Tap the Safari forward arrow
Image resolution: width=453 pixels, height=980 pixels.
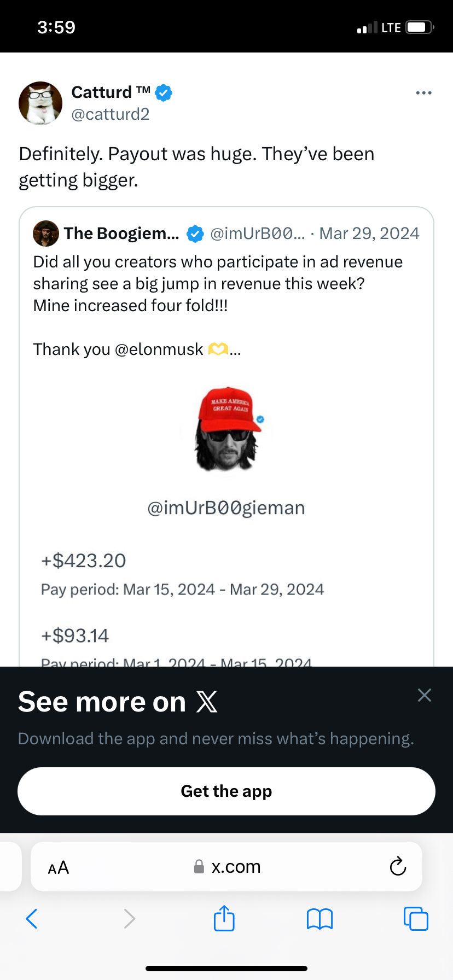pyautogui.click(x=129, y=919)
